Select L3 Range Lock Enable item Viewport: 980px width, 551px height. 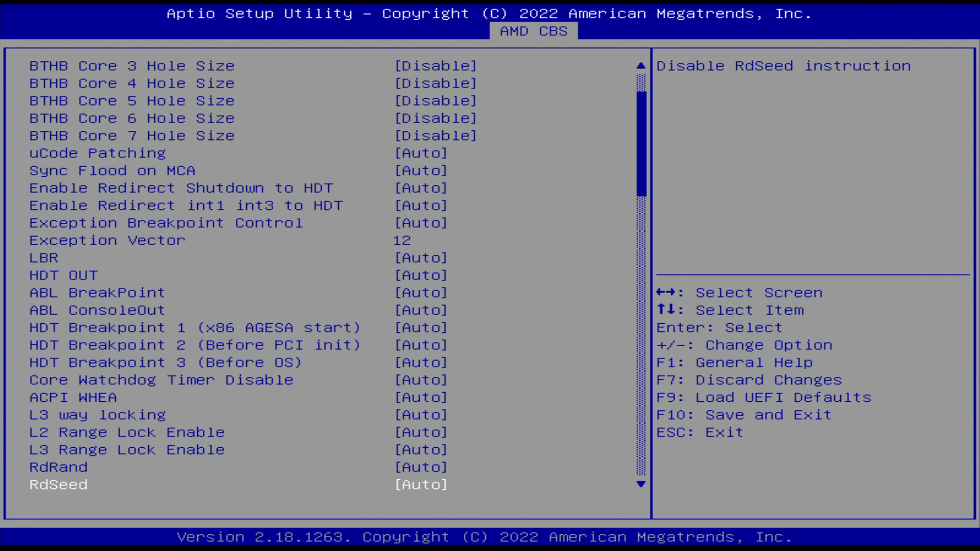[x=127, y=450]
